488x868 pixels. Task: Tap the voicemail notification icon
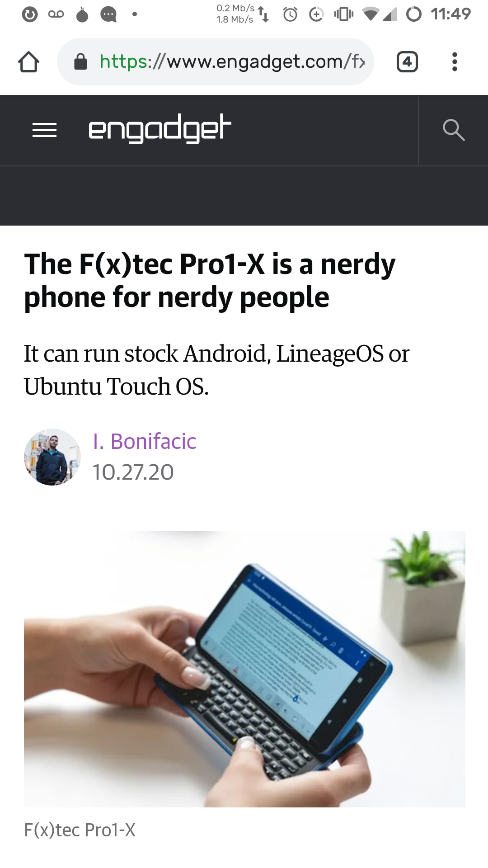tap(56, 14)
